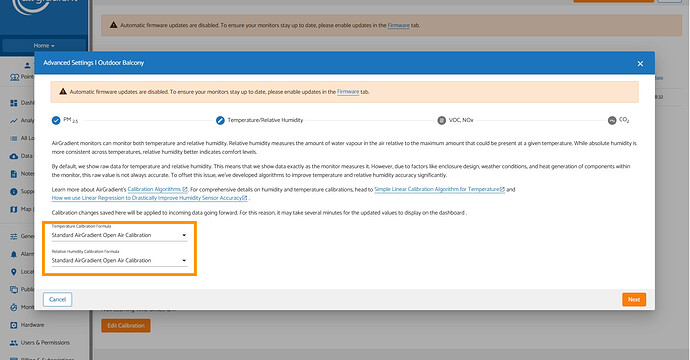The width and height of the screenshot is (690, 360).
Task: Jump to the VOC, NOx step icon
Action: pyautogui.click(x=441, y=121)
